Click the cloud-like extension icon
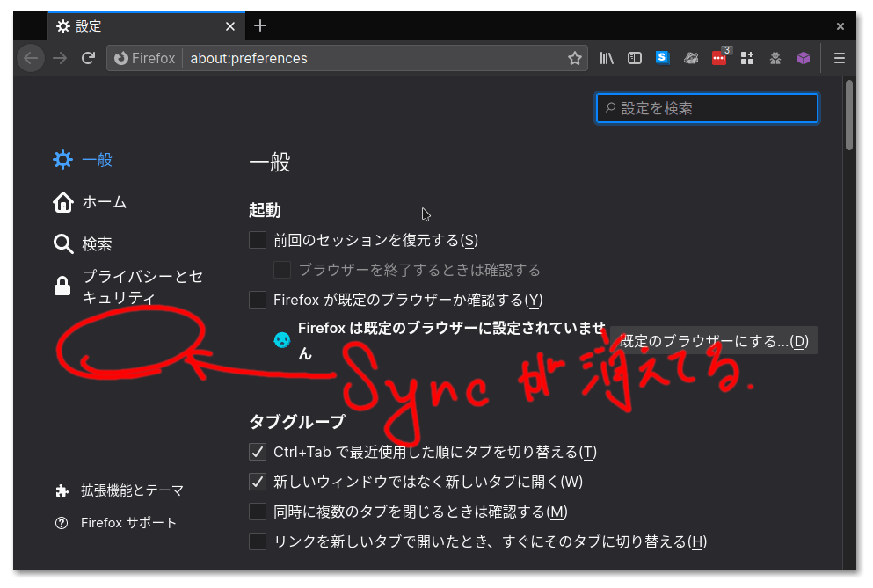This screenshot has width=873, height=588. [x=691, y=58]
